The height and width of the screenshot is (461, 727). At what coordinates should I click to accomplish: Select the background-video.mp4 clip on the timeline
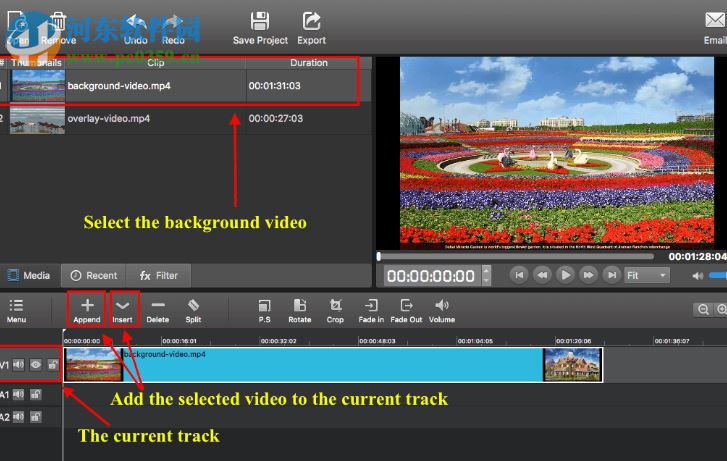pyautogui.click(x=333, y=365)
